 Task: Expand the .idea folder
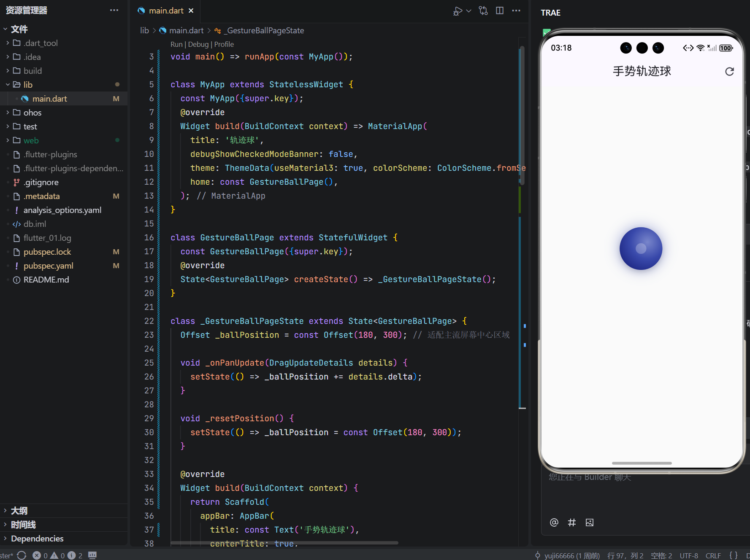pos(63,57)
